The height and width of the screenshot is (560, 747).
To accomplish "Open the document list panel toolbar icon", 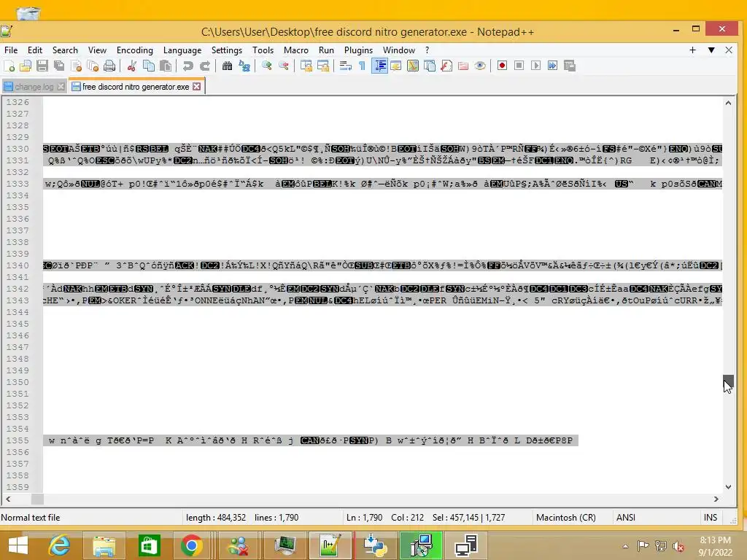I will tap(429, 66).
